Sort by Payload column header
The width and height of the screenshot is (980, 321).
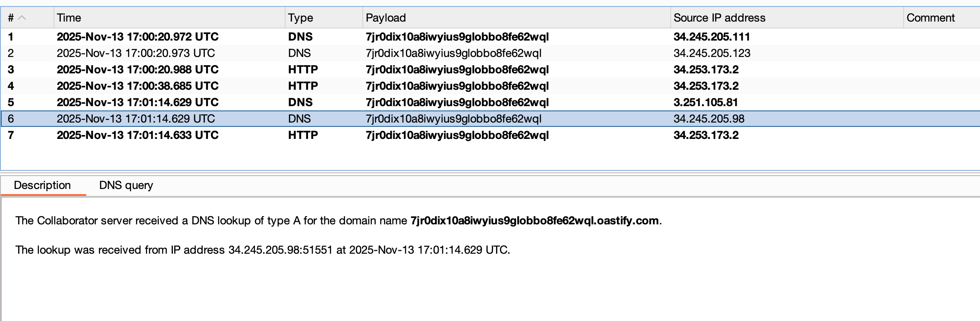point(386,18)
